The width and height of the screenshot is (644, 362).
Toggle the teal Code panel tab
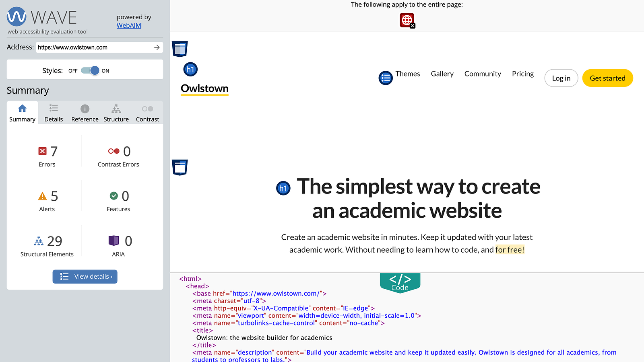point(400,282)
